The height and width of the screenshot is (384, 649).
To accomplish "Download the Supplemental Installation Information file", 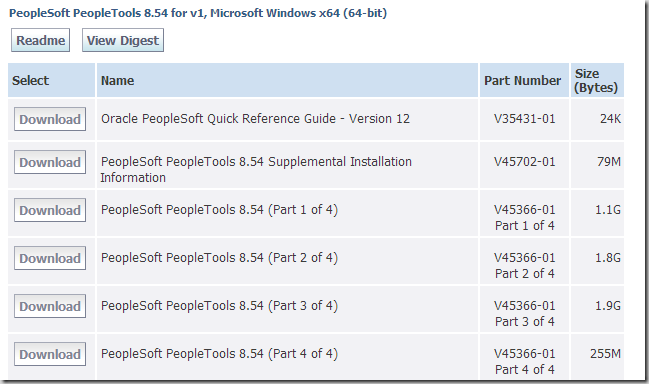I will [50, 162].
